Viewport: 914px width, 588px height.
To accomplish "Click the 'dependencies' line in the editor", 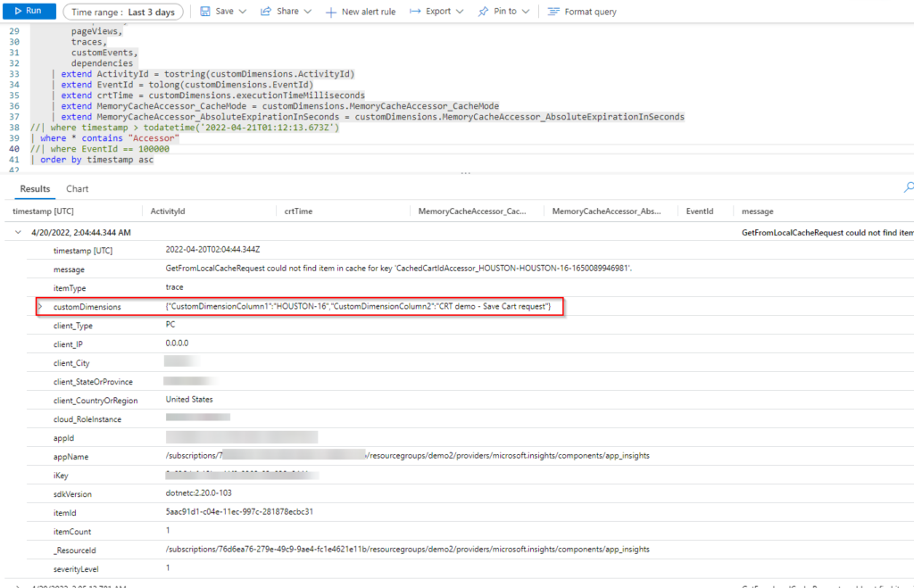I will tap(102, 63).
